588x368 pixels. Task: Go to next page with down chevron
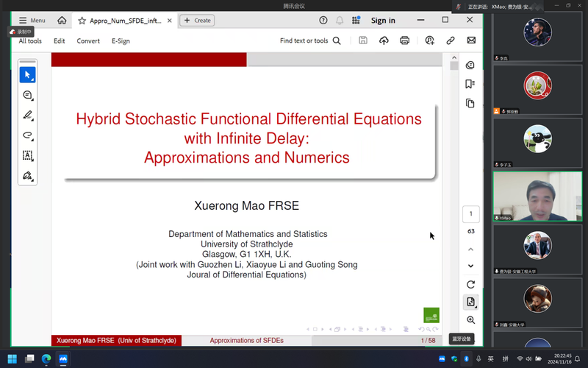click(x=470, y=266)
